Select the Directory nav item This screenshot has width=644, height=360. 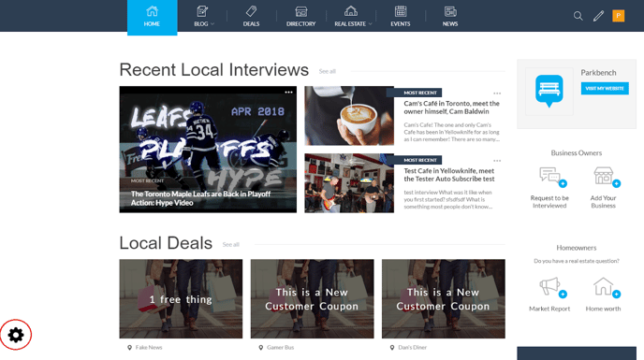(x=301, y=17)
